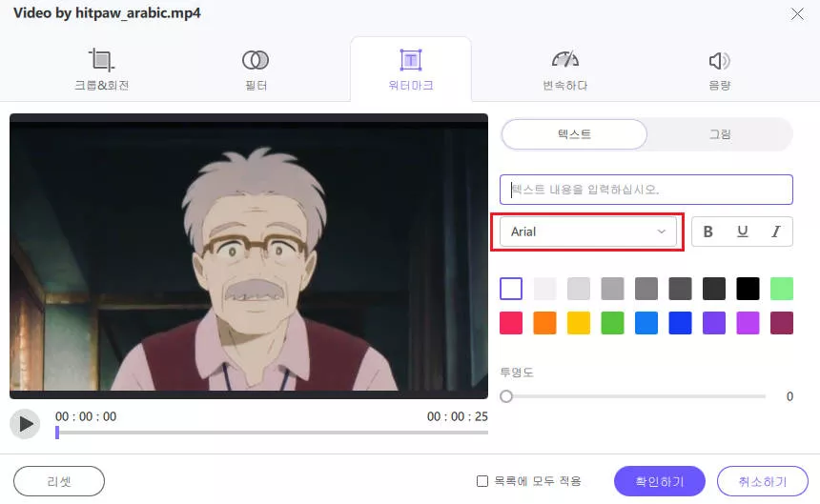The width and height of the screenshot is (820, 504).
Task: Pick the dark blue color swatch
Action: click(681, 323)
